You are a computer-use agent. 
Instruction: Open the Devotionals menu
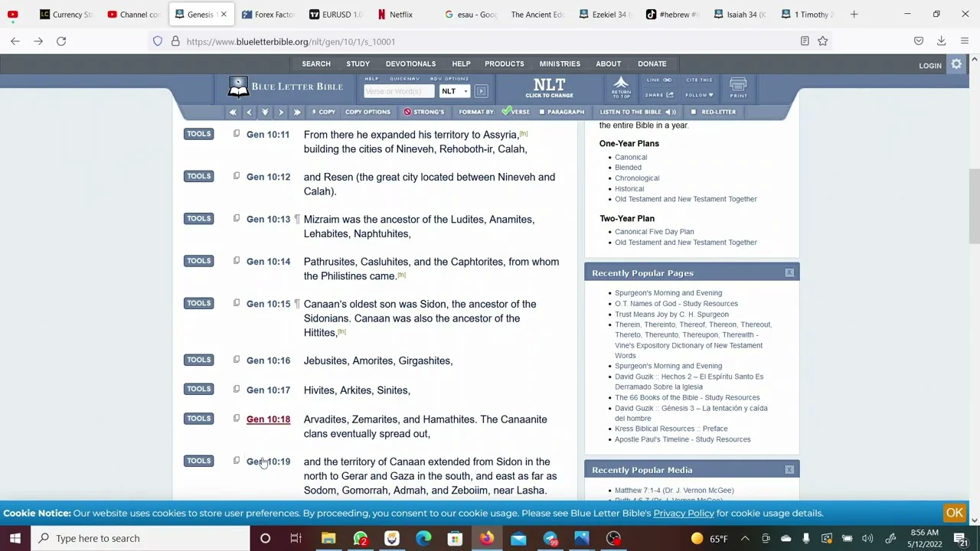tap(410, 64)
